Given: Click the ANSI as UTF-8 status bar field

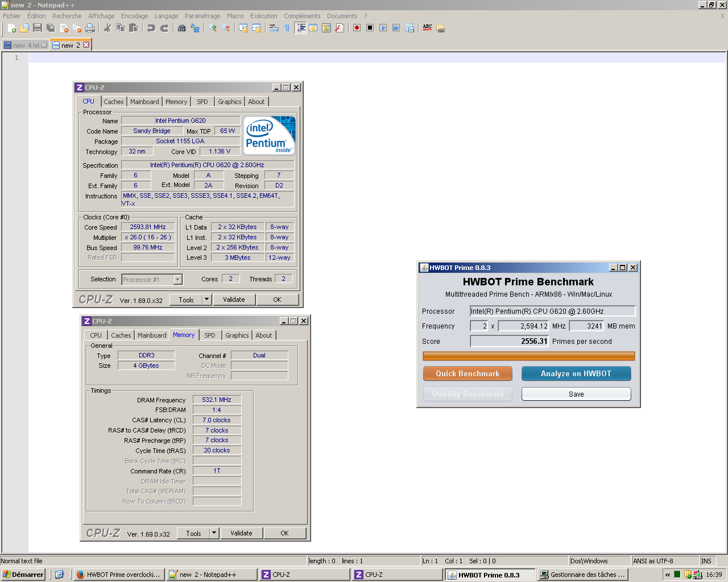Looking at the screenshot, I should pyautogui.click(x=665, y=561).
